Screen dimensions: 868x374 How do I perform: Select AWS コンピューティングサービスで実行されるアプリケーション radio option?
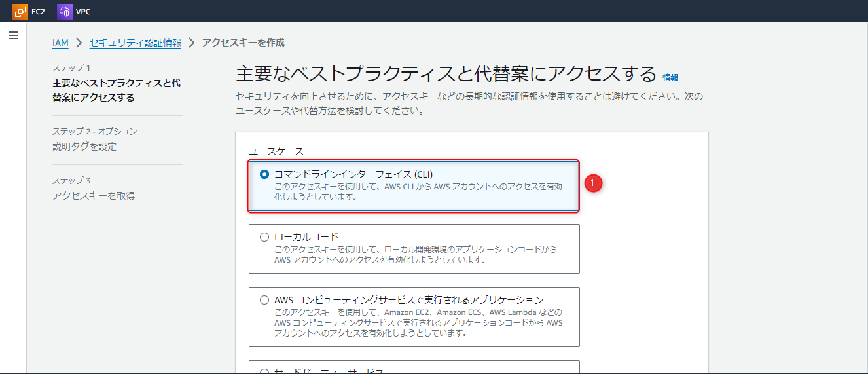point(264,300)
